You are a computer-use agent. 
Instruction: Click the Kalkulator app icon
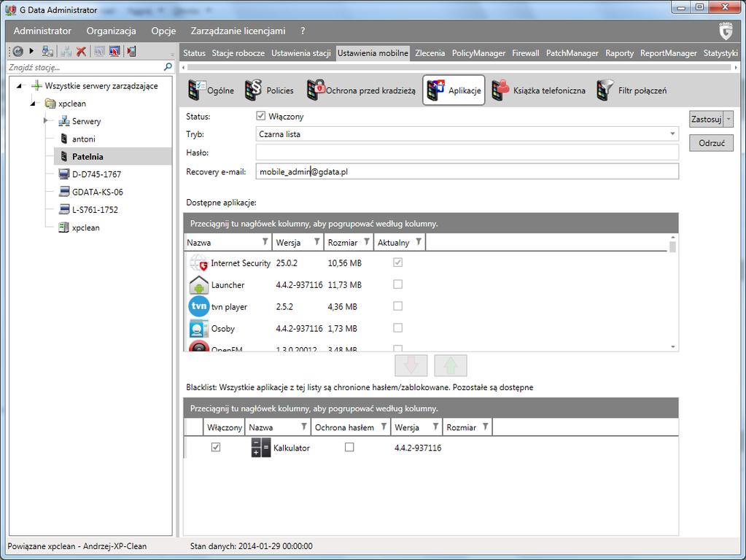pos(261,448)
